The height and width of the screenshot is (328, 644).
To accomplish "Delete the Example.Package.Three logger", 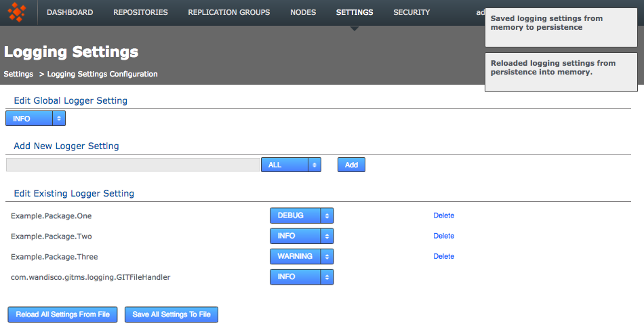I will pyautogui.click(x=443, y=256).
